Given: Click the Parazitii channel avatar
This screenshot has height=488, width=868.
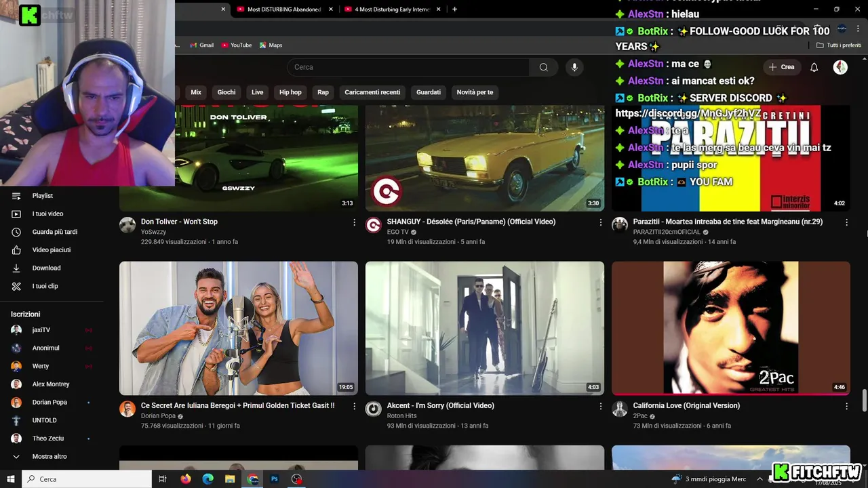Looking at the screenshot, I should click(620, 225).
